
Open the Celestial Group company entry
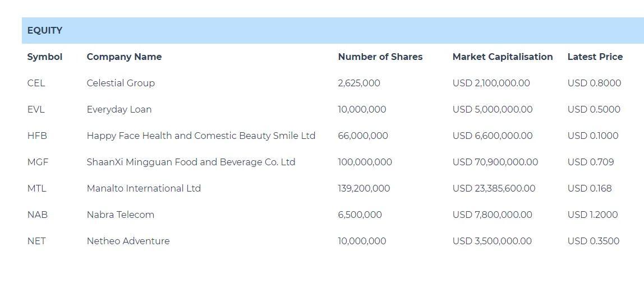click(x=121, y=83)
